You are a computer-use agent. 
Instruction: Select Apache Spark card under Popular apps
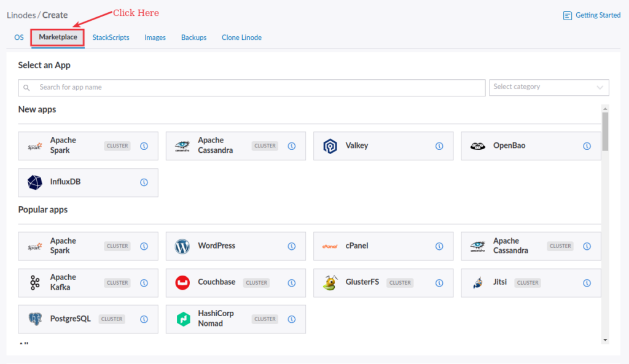click(88, 246)
